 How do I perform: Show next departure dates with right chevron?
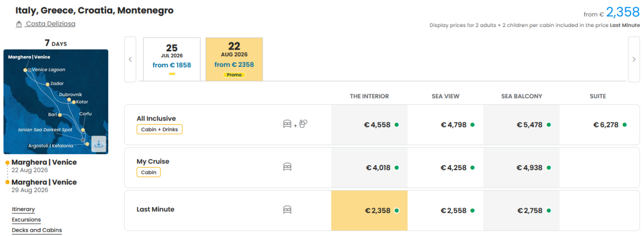point(634,59)
